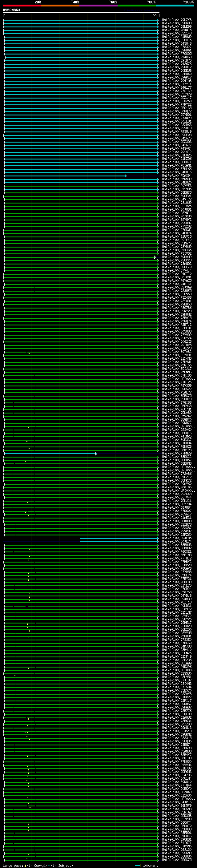Click the gap marker on the B9T0B2 row
197x868 pixels.
[29, 353]
